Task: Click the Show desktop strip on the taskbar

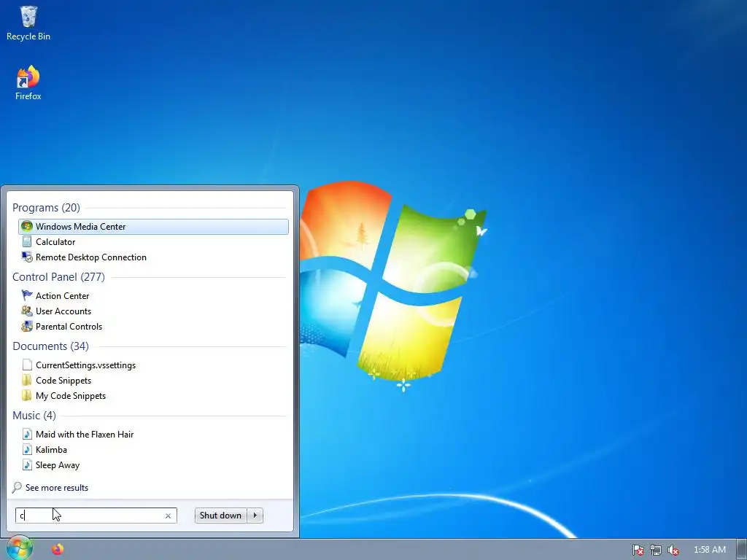Action: (742, 549)
